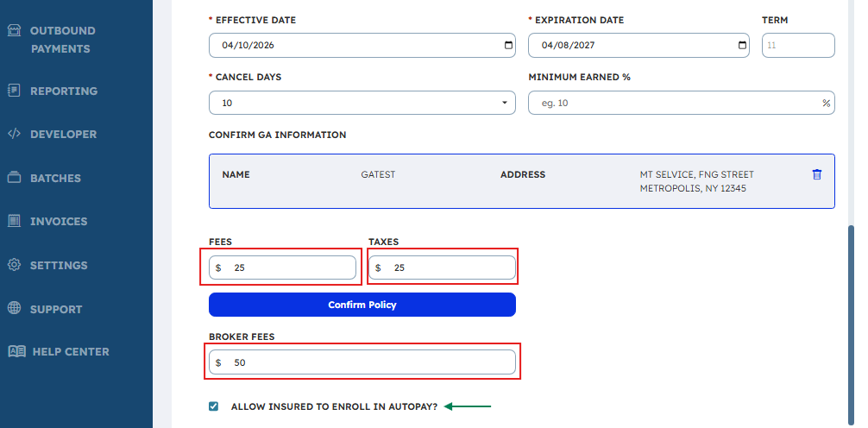Click the Support globe icon
The height and width of the screenshot is (428, 868).
tap(14, 308)
